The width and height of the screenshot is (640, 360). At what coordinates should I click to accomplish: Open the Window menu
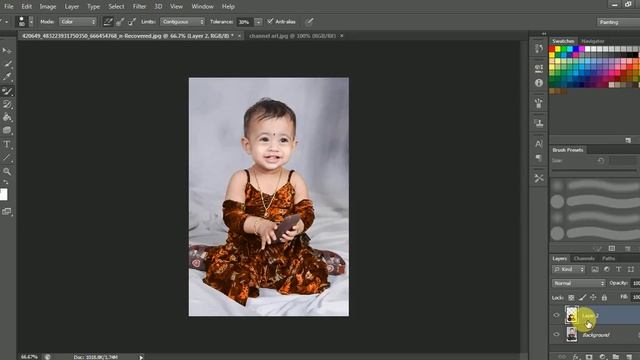202,7
